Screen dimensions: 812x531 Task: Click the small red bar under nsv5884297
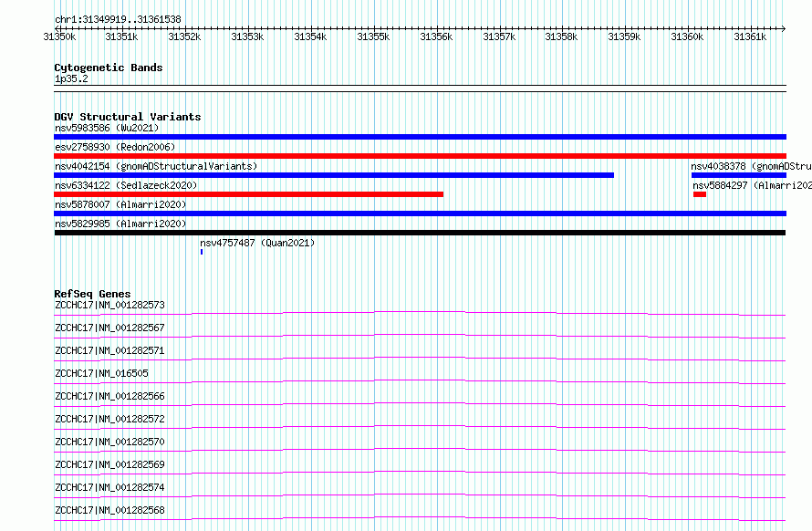click(700, 194)
